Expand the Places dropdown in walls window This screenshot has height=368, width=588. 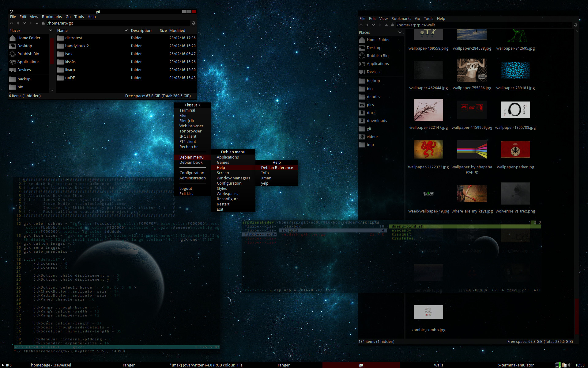[x=400, y=32]
